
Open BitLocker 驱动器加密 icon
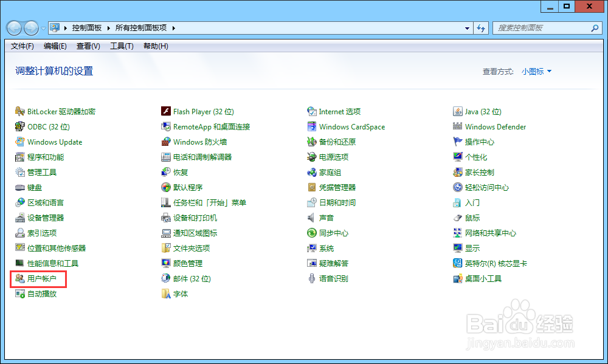(20, 112)
